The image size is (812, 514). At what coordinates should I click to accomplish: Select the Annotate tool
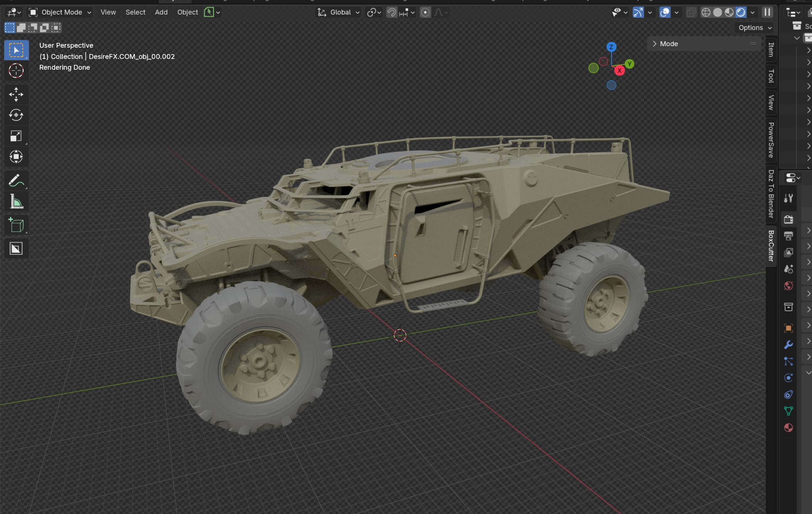[16, 180]
